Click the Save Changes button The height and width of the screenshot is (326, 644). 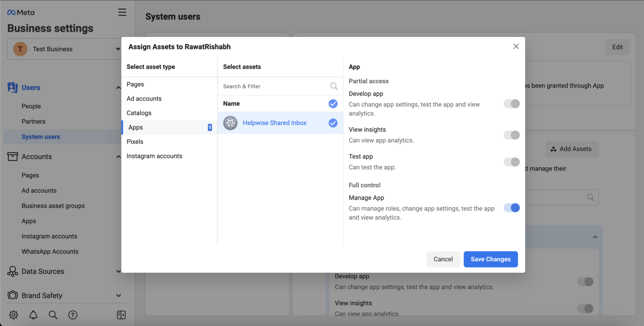[x=490, y=259]
